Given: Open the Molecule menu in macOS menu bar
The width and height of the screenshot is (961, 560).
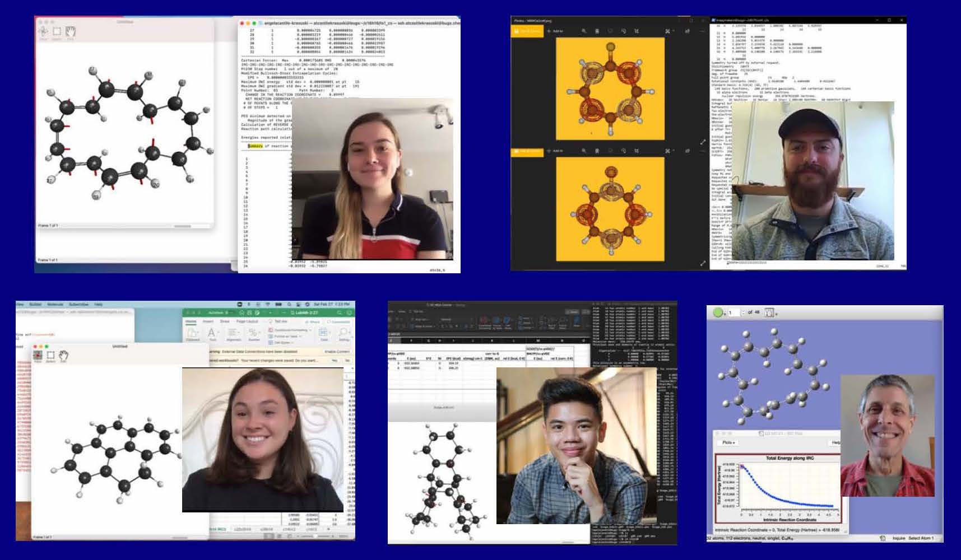Looking at the screenshot, I should pyautogui.click(x=55, y=304).
